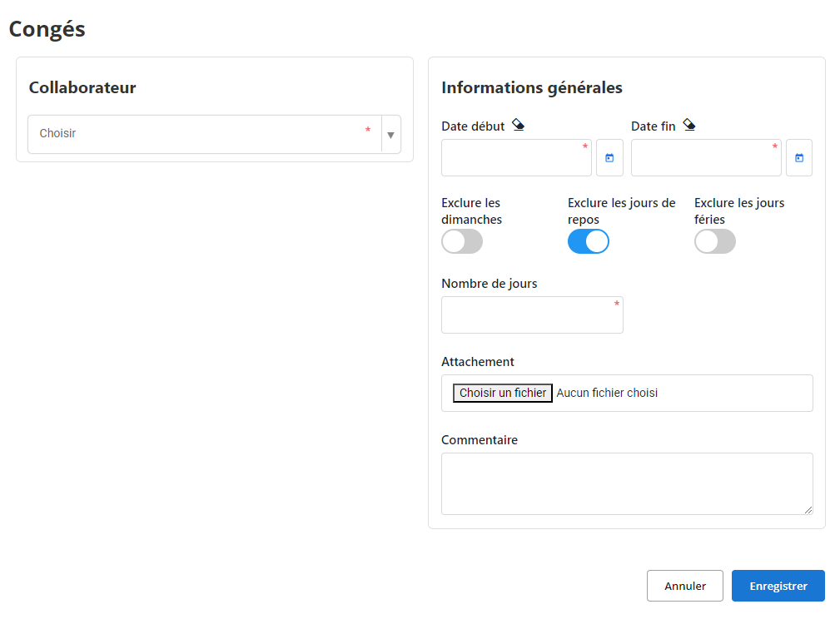
Task: Click the resize handle of Commentaire box
Action: 808,510
